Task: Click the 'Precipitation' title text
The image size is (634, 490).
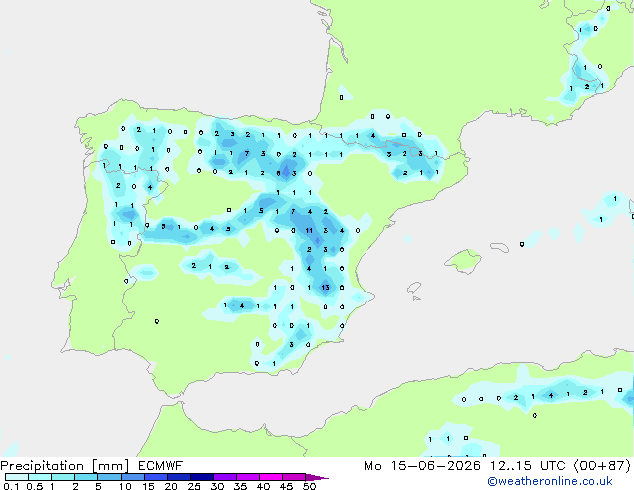Action: (42, 466)
